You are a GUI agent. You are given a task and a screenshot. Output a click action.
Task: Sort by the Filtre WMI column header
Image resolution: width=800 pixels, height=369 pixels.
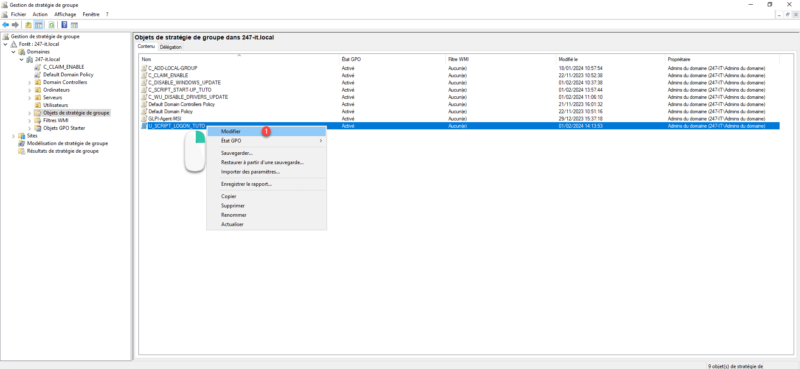(501, 59)
